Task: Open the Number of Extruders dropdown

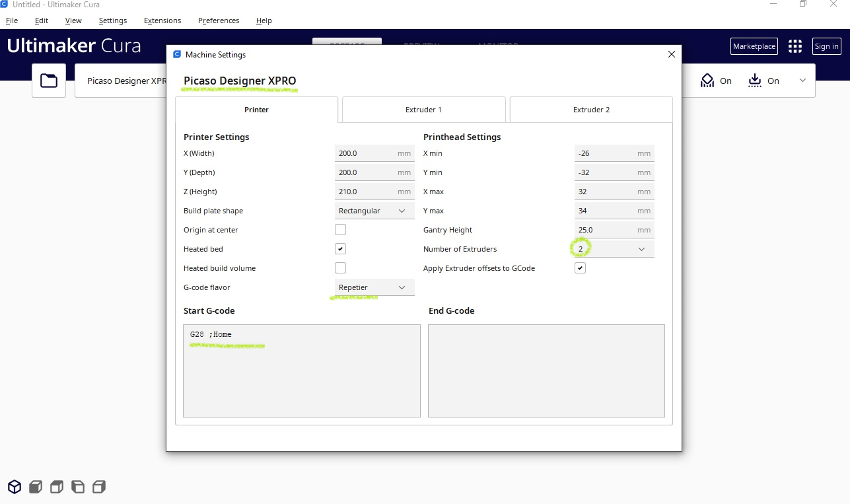Action: coord(614,249)
